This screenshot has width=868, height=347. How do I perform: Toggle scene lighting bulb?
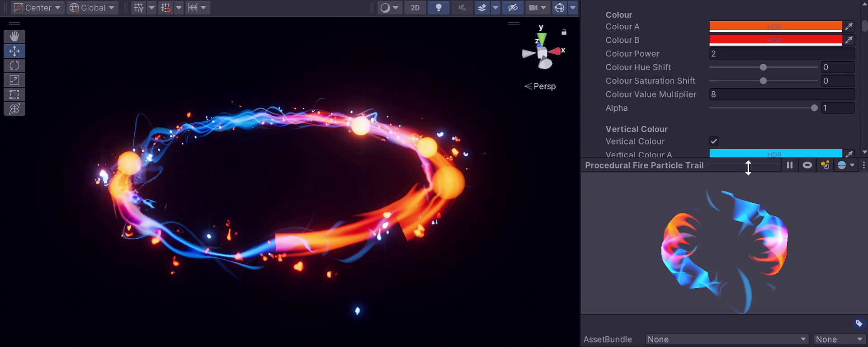[439, 8]
